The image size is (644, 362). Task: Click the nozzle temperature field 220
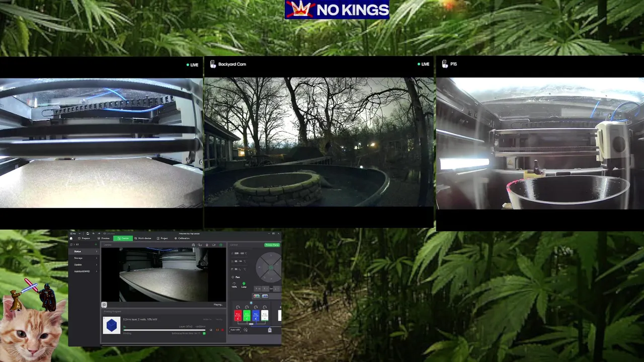(x=240, y=253)
